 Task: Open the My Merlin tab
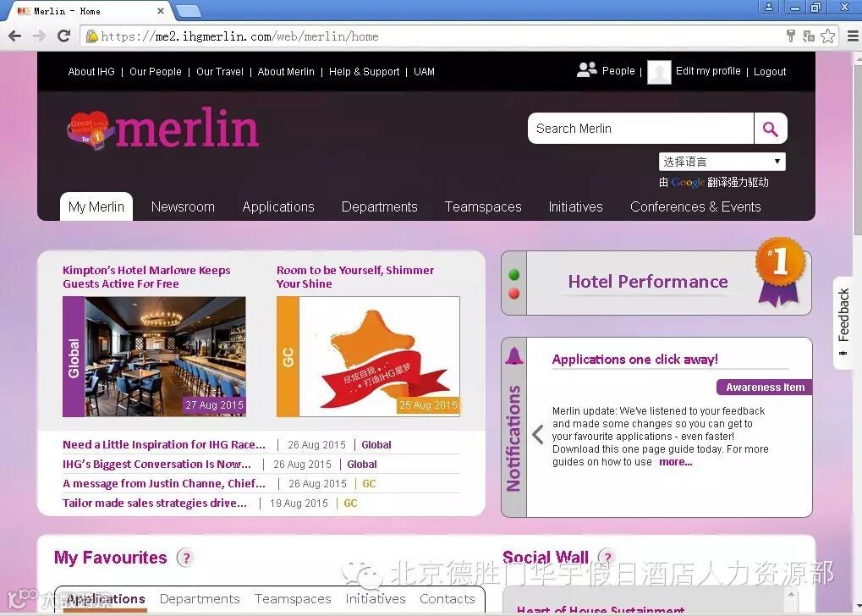[96, 206]
